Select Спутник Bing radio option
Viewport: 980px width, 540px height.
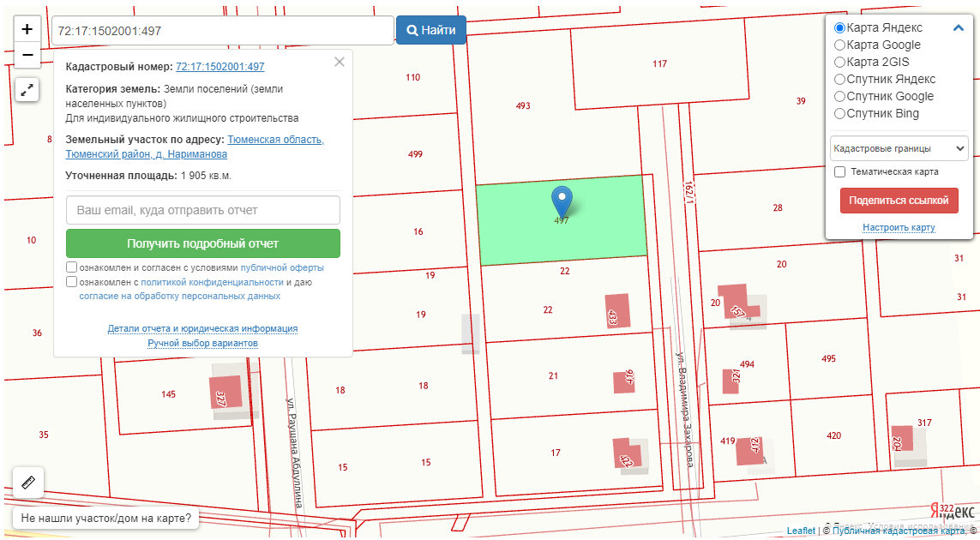(840, 114)
